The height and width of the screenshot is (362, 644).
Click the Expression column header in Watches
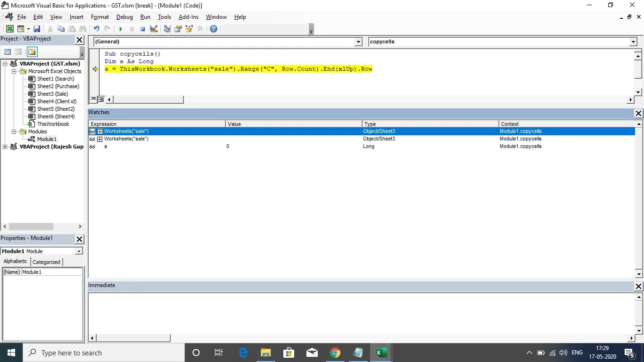pos(157,124)
